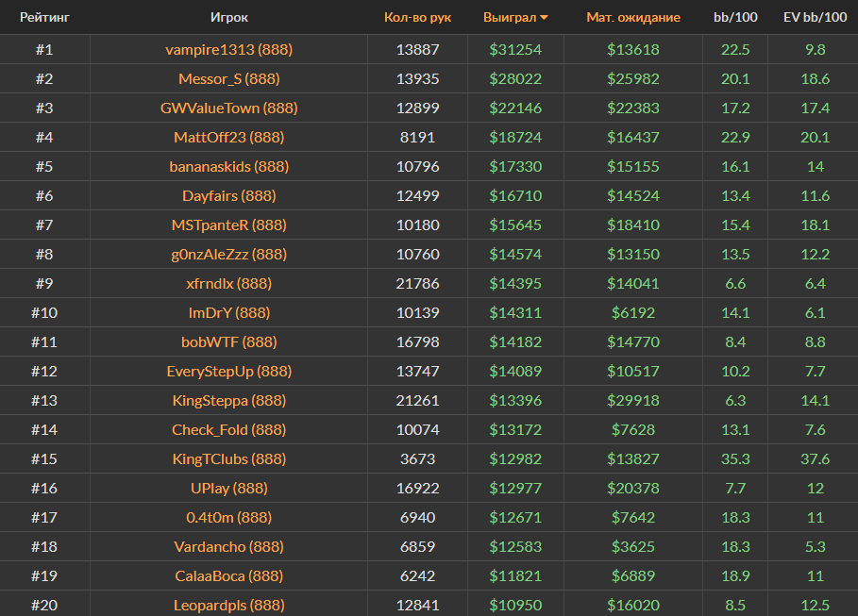Open MattOff23 (888) player link

click(228, 138)
